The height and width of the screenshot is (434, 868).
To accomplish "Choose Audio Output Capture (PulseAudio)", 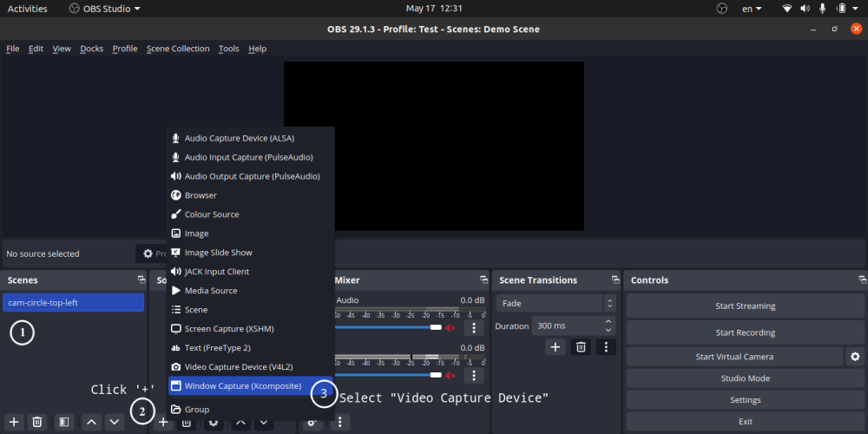I will pos(251,176).
